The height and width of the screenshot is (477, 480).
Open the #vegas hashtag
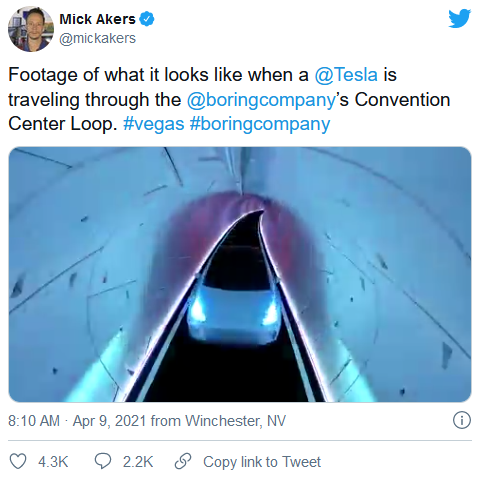click(x=154, y=124)
